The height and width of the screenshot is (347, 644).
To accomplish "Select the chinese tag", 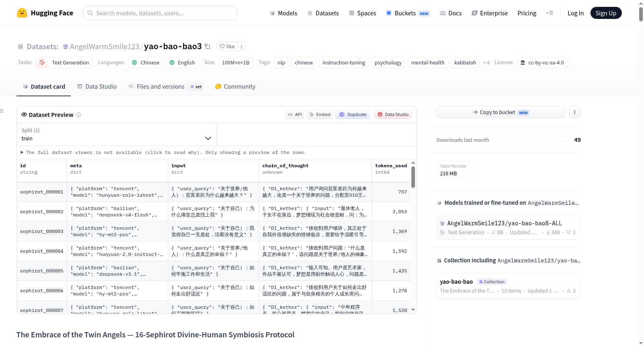I will pyautogui.click(x=303, y=62).
